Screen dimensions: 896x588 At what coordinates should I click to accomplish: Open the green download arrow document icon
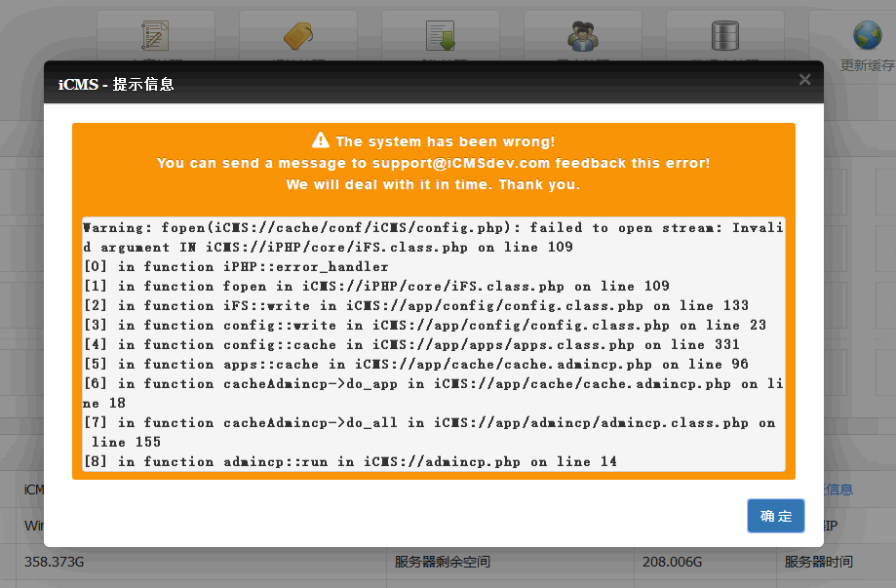click(440, 35)
